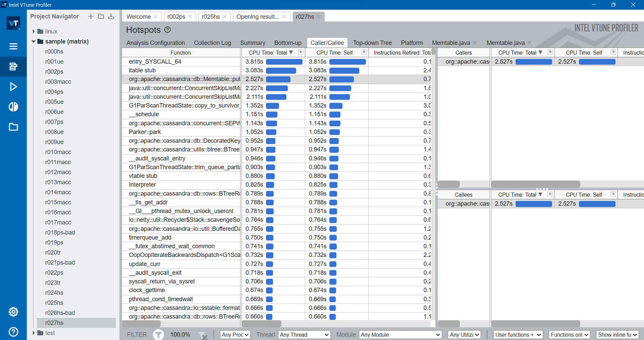Expand CPU Time: Total column in function grid
The image size is (644, 340).
301,52
